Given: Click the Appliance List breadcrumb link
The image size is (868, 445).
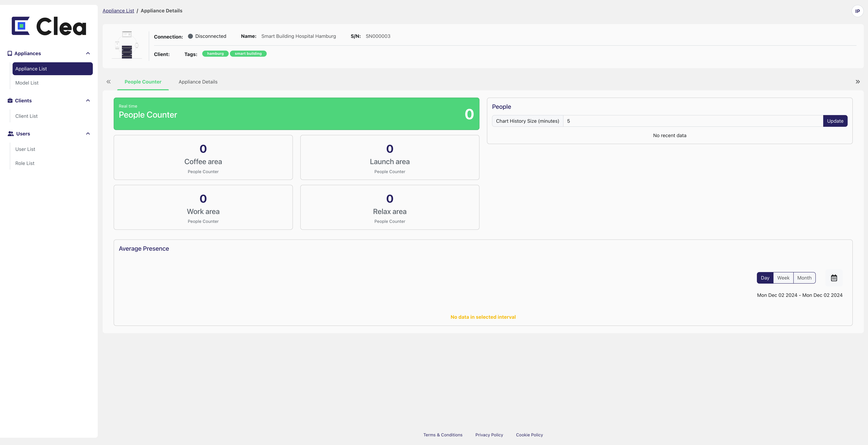Looking at the screenshot, I should (118, 11).
